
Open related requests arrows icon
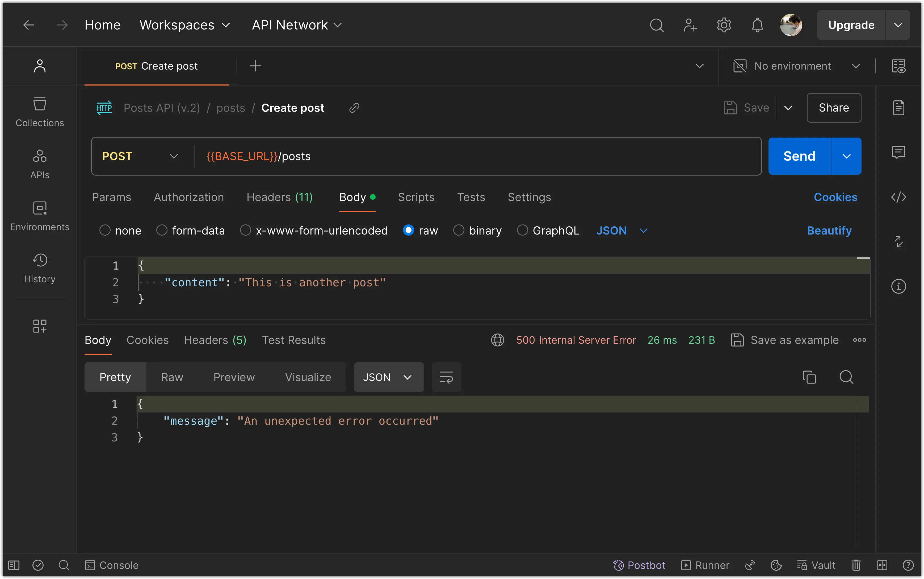(899, 242)
